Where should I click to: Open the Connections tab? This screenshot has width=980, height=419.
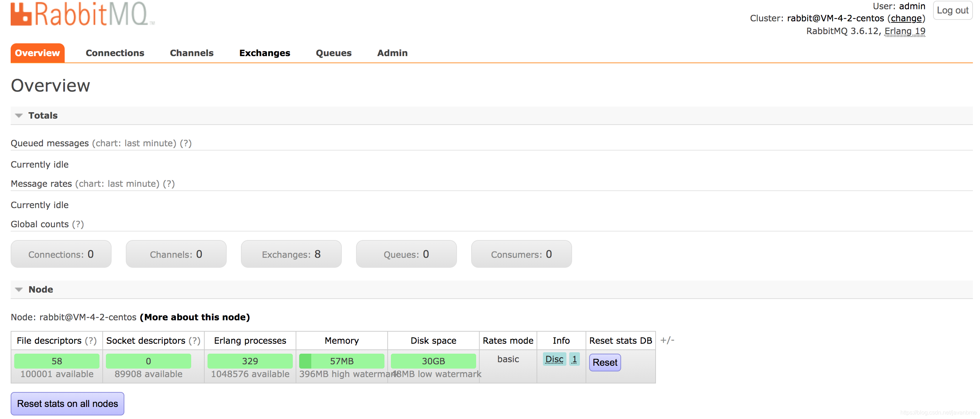(x=114, y=53)
